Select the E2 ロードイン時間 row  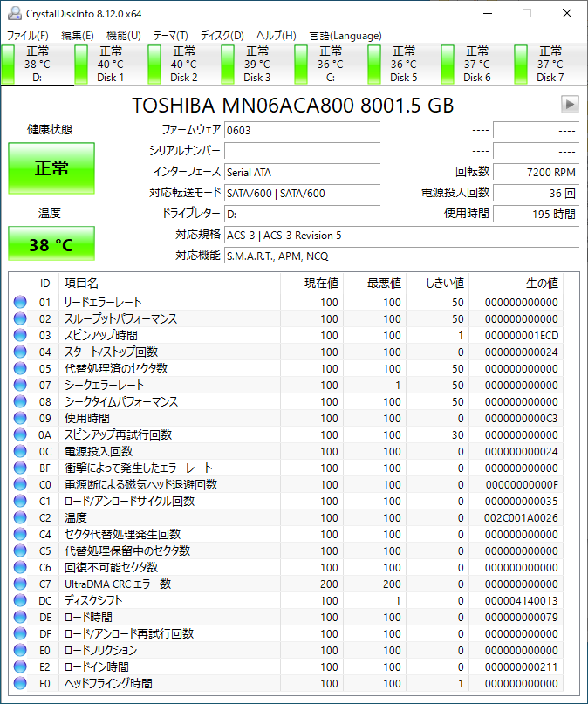point(287,666)
